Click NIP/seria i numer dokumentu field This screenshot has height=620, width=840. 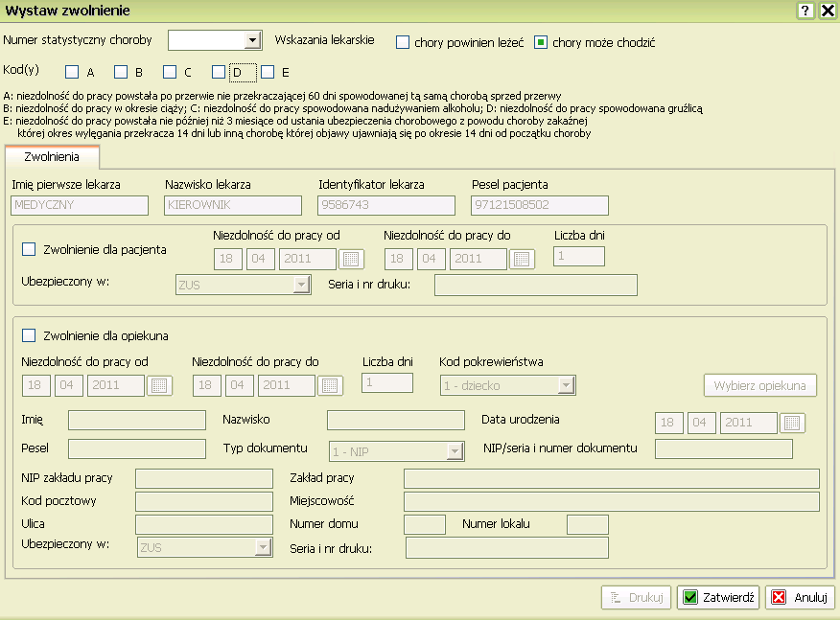(x=724, y=449)
